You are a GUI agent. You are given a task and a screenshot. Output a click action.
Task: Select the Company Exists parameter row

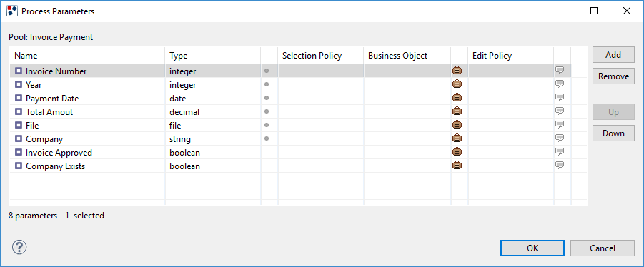click(x=290, y=166)
